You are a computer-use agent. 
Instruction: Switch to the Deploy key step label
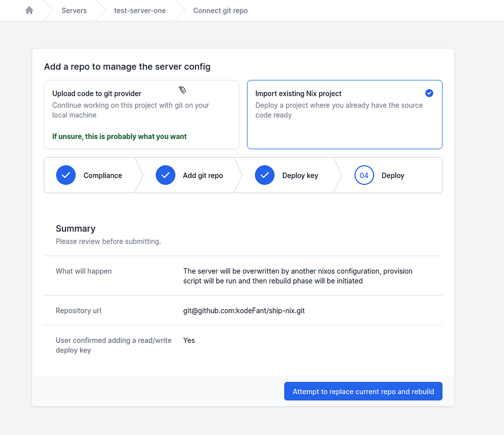300,176
